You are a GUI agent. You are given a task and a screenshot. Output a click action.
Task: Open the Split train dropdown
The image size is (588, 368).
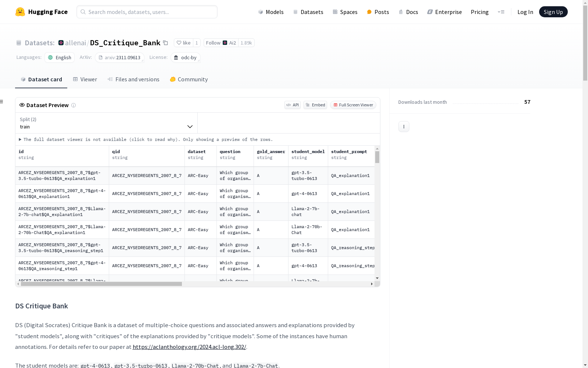click(107, 123)
